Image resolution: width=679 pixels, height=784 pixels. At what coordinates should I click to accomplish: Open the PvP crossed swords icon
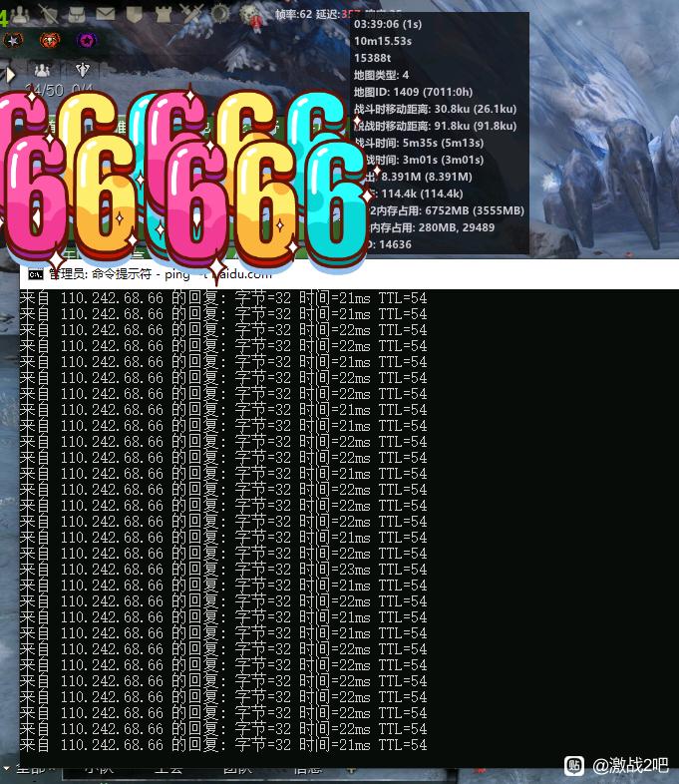point(191,15)
